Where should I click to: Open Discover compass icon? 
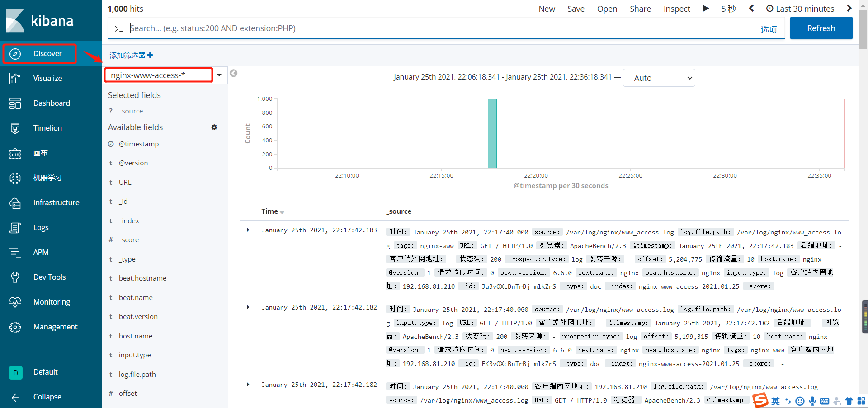[x=15, y=54]
